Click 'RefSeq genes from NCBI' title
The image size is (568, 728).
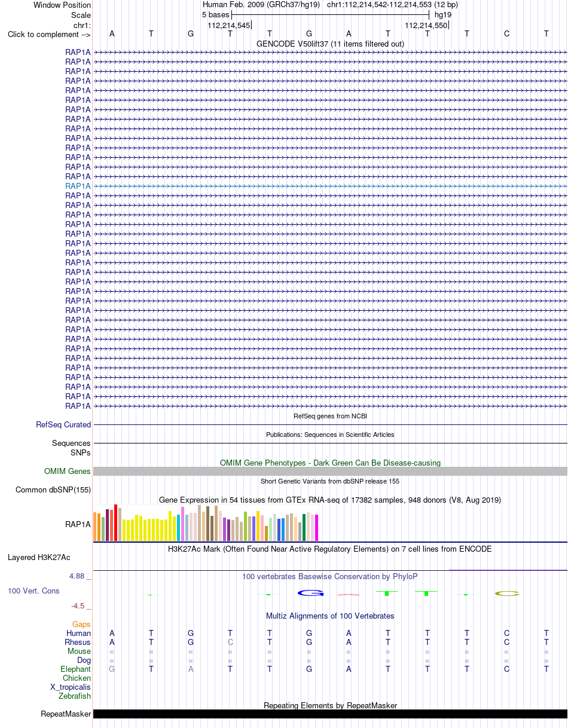tap(330, 416)
